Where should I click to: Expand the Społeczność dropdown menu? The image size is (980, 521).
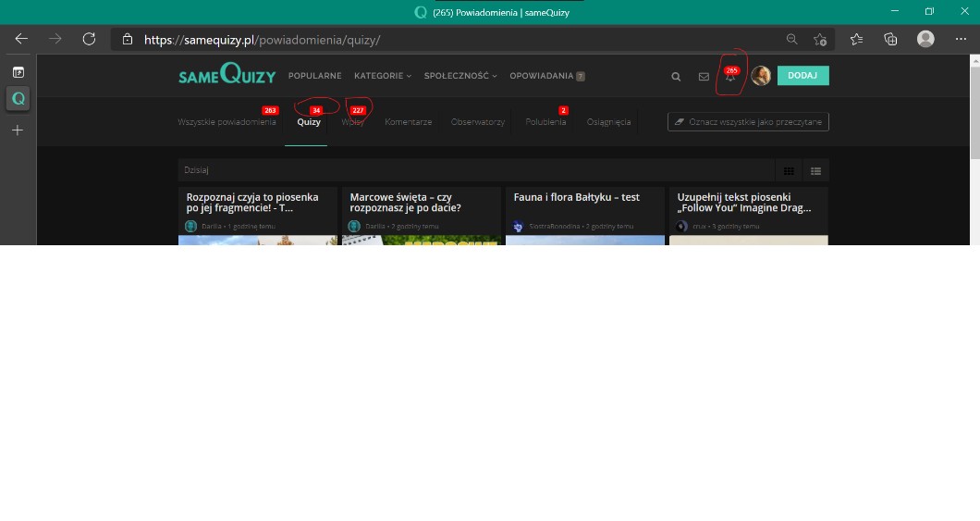click(460, 76)
